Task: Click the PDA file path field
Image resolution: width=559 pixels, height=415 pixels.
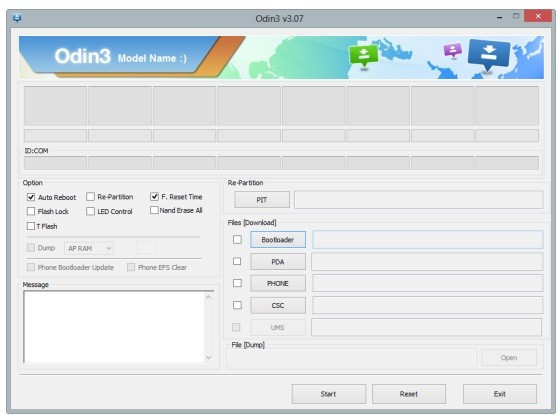Action: click(x=427, y=262)
